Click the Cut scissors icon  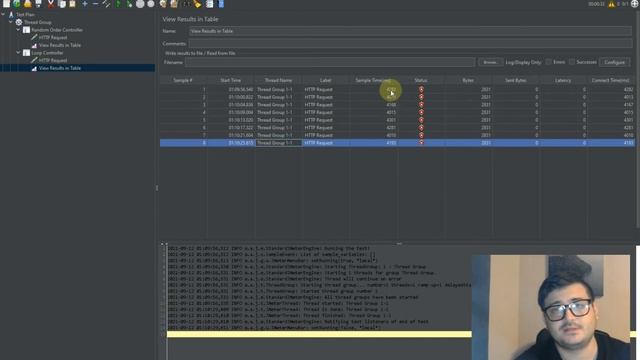(x=51, y=4)
